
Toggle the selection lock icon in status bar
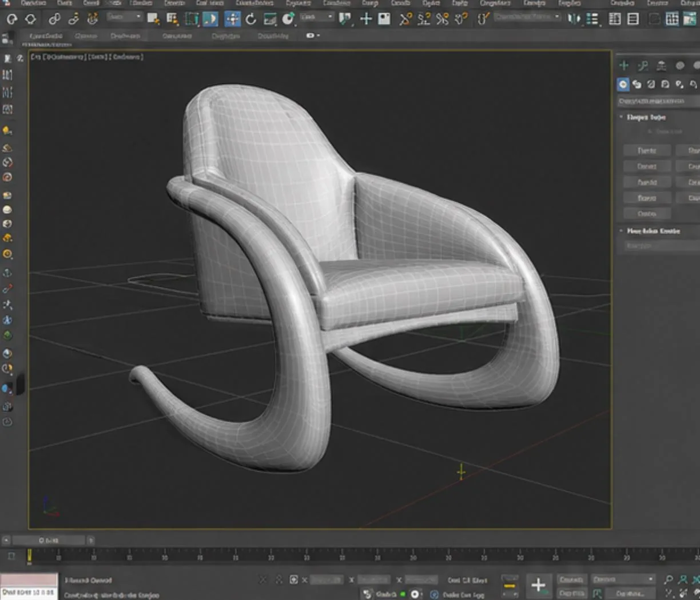[279, 579]
